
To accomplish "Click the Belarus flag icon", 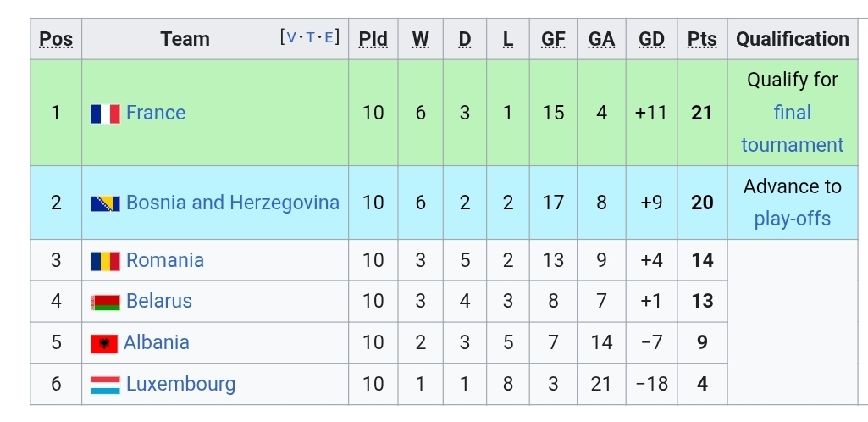I will (105, 302).
